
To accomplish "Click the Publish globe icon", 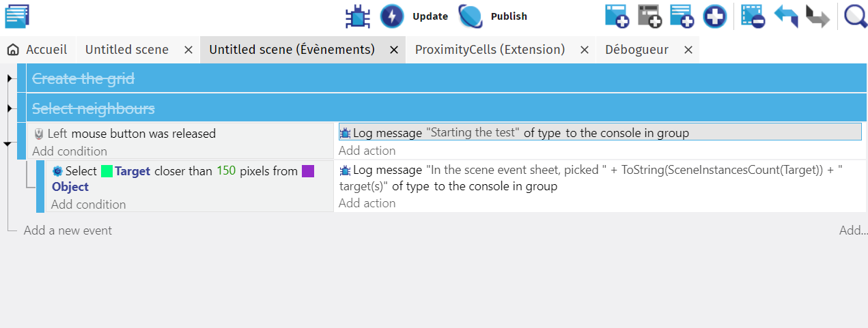I will click(x=471, y=16).
